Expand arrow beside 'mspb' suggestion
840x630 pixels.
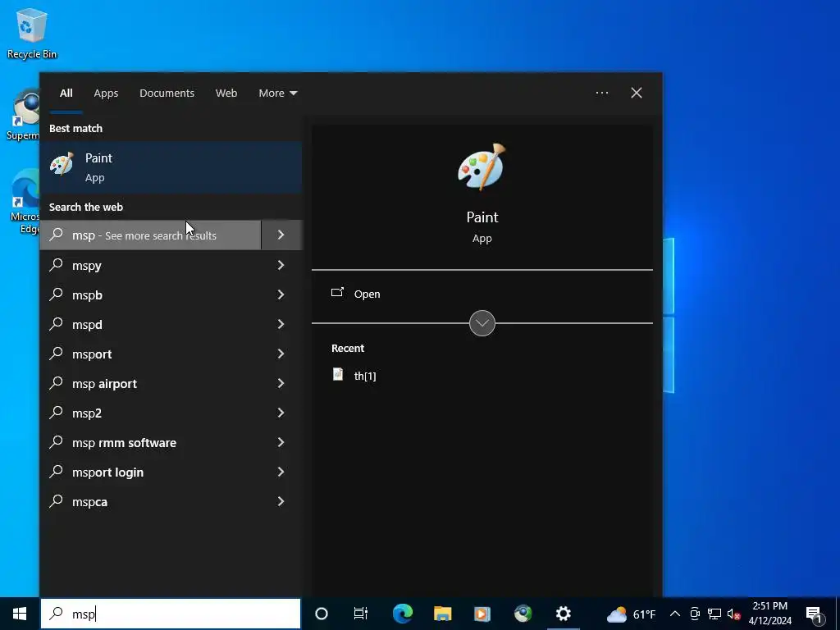point(281,294)
